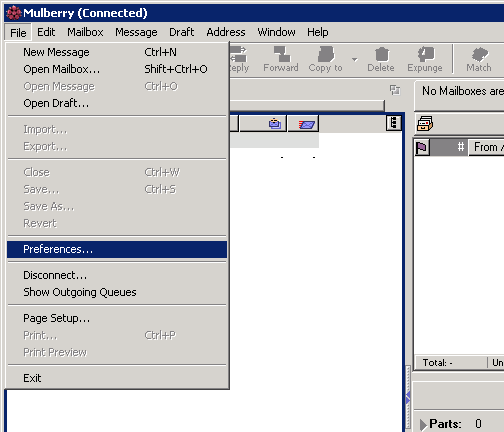Select Open Mailbox... menu entry
The image size is (504, 432).
pos(117,69)
